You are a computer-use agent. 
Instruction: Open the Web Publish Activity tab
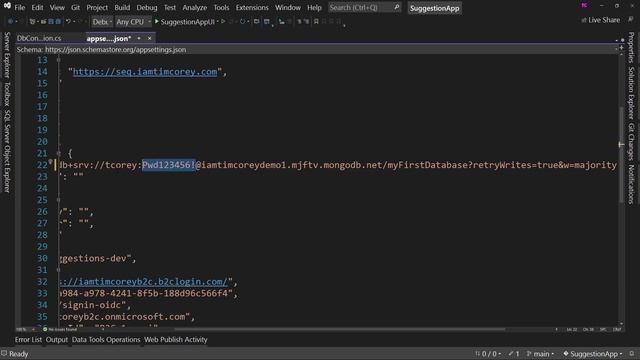[176, 340]
